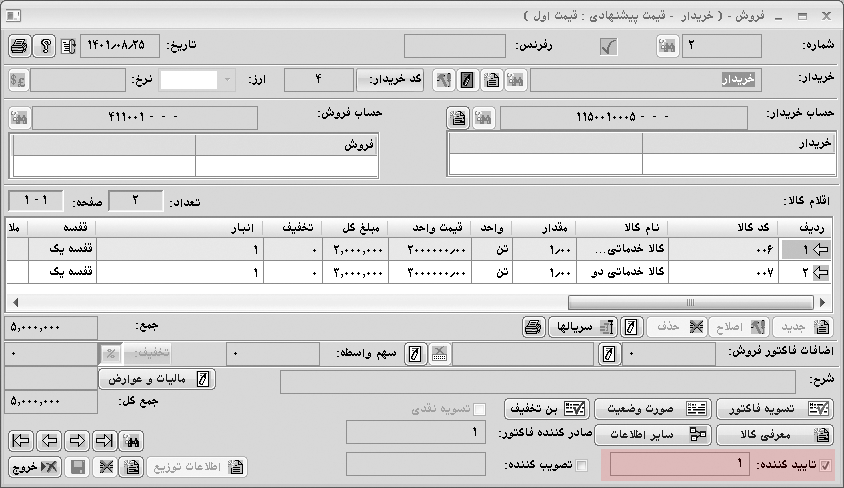The width and height of the screenshot is (844, 488).
Task: Toggle the checkmark box beside رفرنس
Action: tap(606, 46)
